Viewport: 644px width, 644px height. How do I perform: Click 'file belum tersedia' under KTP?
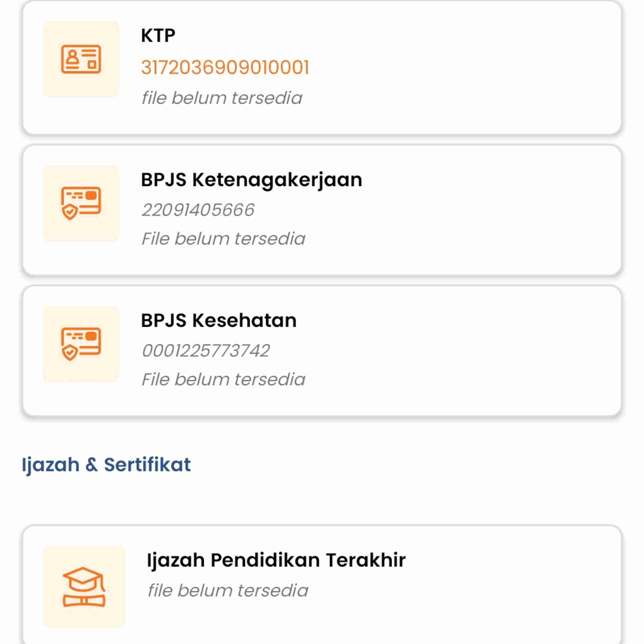pos(222,98)
